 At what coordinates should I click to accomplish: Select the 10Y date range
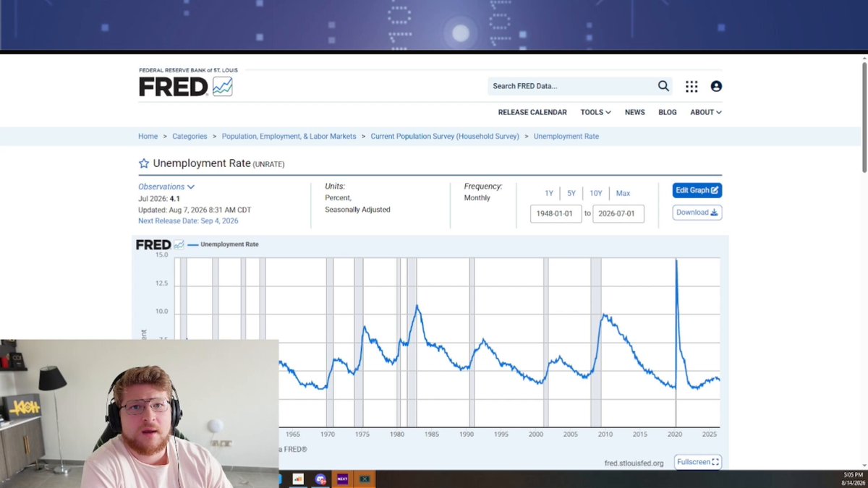coord(595,193)
